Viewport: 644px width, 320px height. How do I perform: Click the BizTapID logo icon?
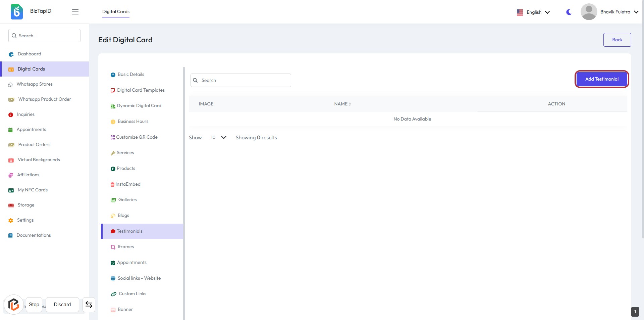pyautogui.click(x=16, y=12)
